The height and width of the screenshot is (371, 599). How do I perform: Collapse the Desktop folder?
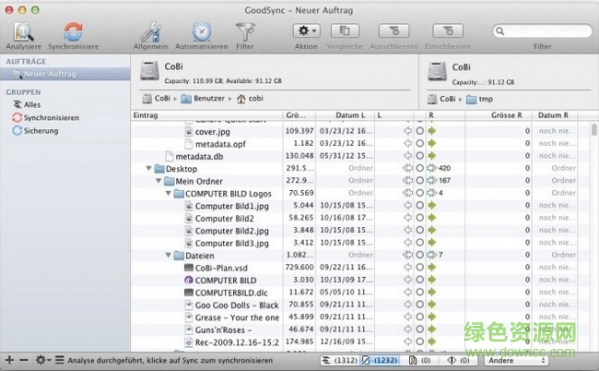[x=149, y=168]
